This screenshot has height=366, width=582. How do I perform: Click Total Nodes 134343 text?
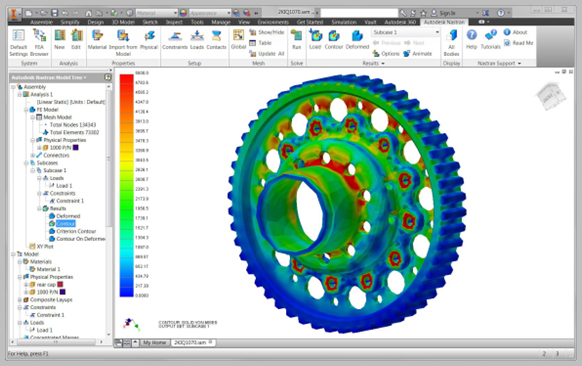point(73,125)
